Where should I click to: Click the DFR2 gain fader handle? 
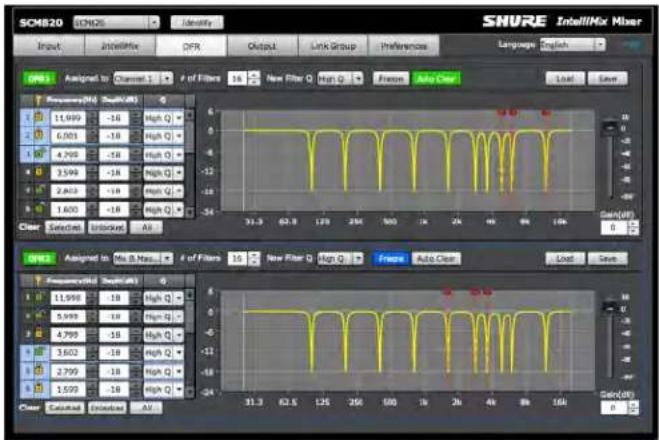click(x=610, y=307)
